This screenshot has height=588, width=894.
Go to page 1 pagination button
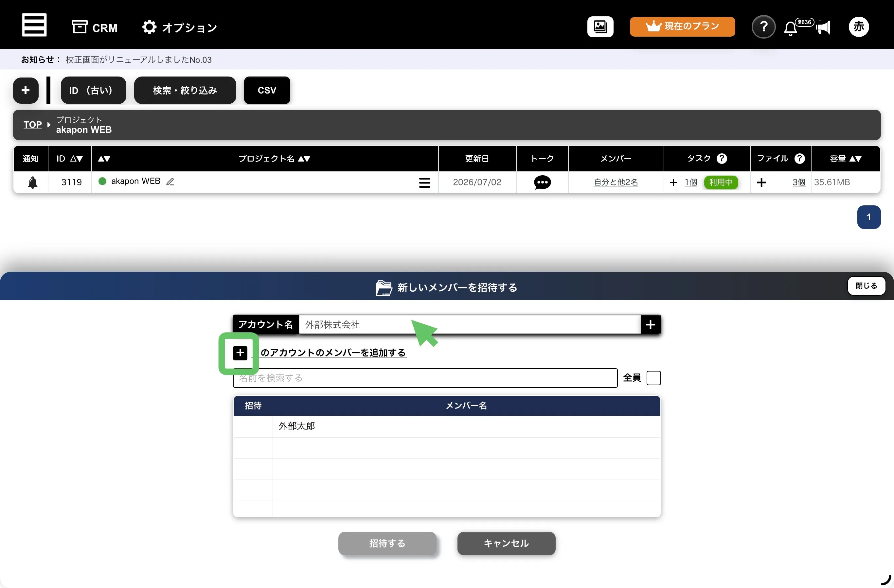(x=868, y=217)
